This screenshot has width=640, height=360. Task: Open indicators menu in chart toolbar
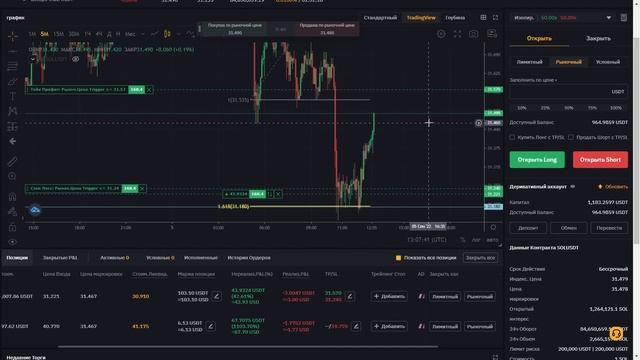pos(190,34)
